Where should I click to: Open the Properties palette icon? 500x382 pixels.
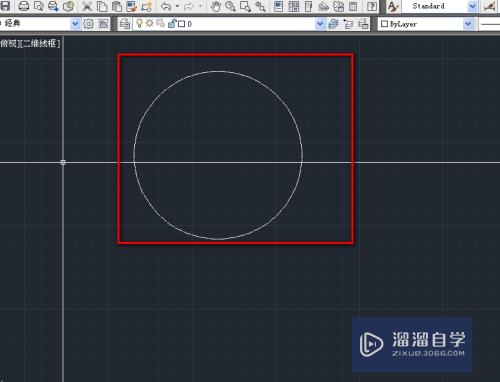(278, 6)
